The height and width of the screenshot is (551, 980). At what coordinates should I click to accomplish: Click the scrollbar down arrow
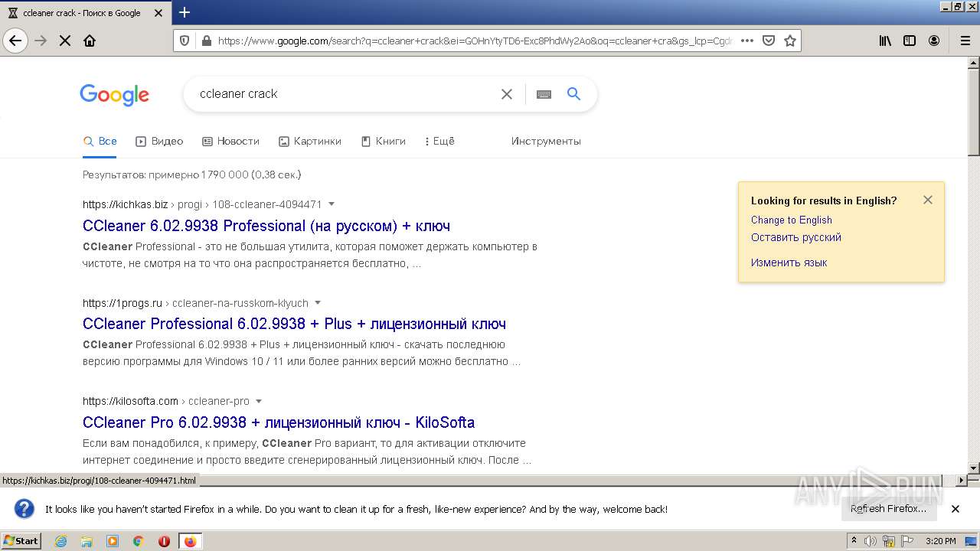pos(973,468)
